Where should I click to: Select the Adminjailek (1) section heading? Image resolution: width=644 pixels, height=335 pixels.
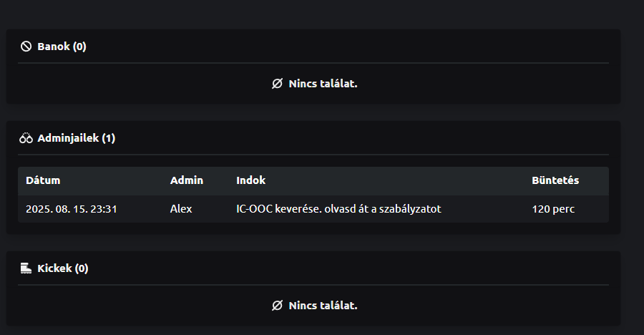[x=76, y=138]
